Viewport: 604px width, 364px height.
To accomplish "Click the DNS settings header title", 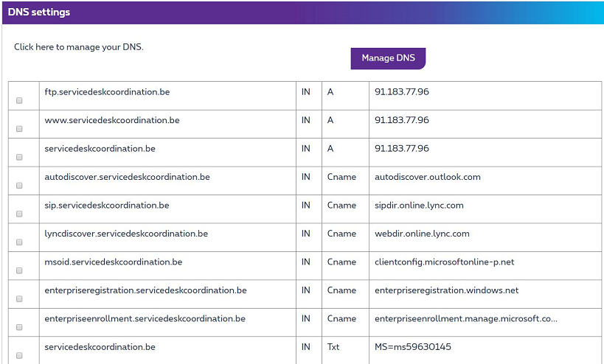I will tap(40, 13).
